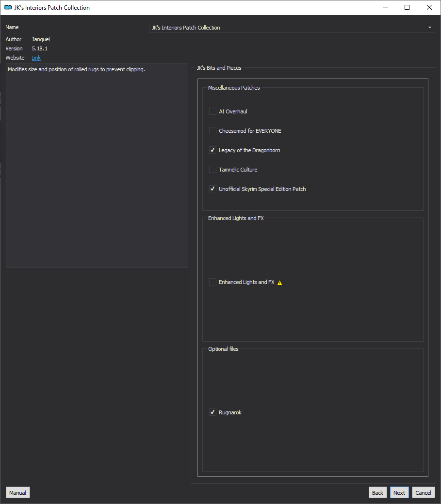Untick the Rugnarok optional file
Screen dimensions: 441x504
[212, 412]
